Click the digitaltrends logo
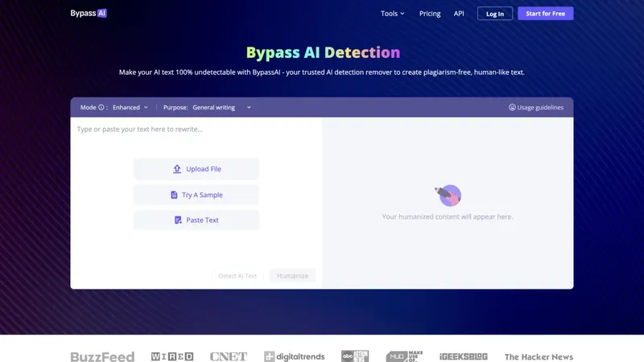 (x=295, y=356)
